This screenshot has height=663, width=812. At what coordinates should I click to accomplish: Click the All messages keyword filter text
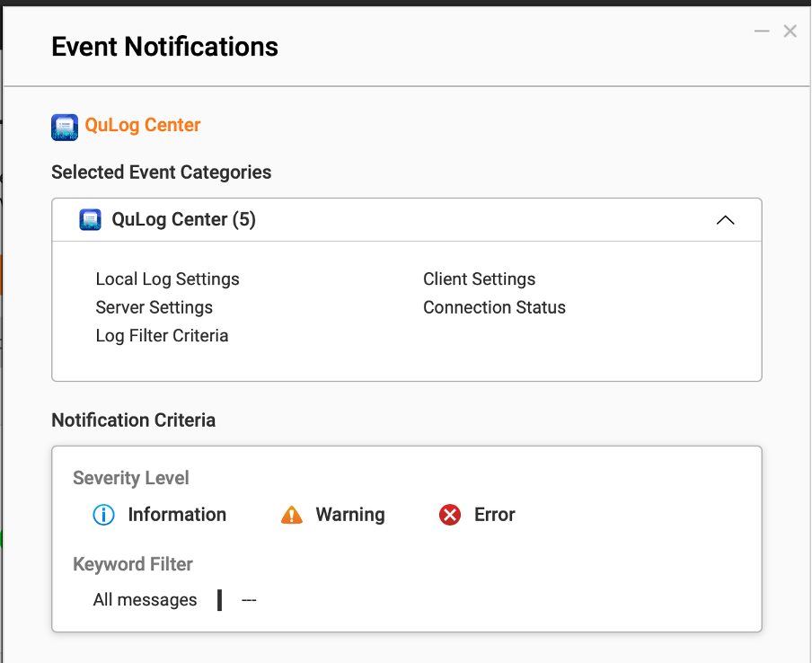point(145,600)
